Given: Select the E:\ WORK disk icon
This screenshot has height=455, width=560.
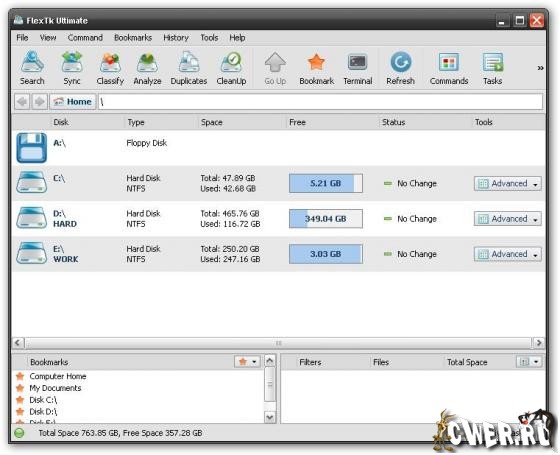Looking at the screenshot, I should (x=31, y=253).
